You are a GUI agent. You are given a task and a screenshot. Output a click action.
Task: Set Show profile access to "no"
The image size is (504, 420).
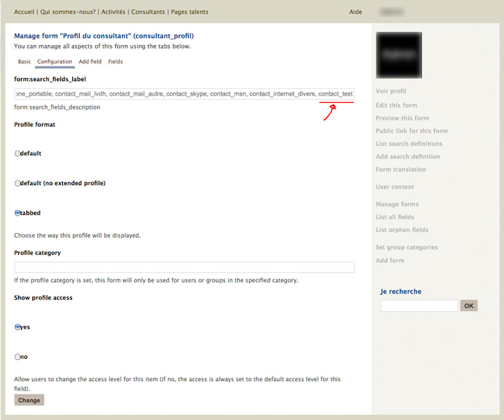pos(17,357)
